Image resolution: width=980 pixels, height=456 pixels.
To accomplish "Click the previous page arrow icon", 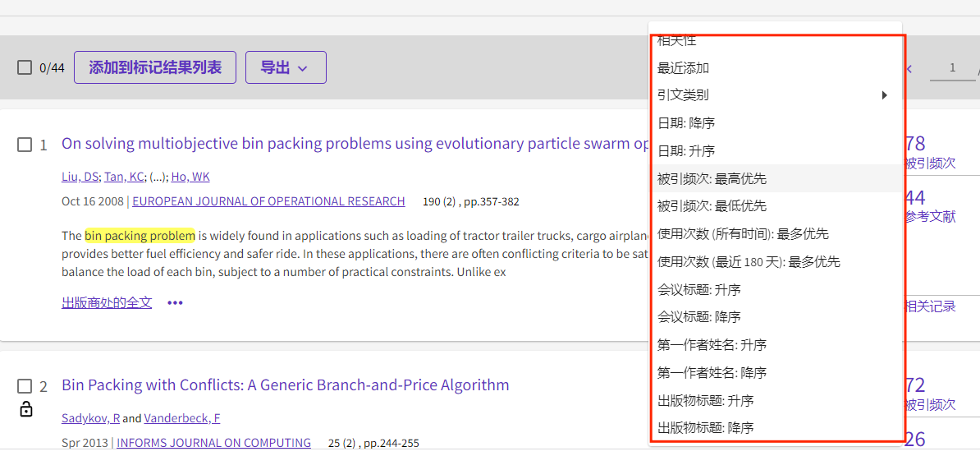I will [909, 69].
